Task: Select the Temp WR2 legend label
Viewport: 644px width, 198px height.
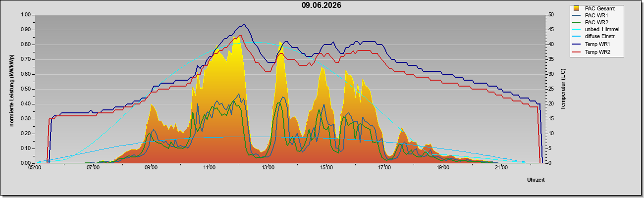Action: click(x=597, y=51)
